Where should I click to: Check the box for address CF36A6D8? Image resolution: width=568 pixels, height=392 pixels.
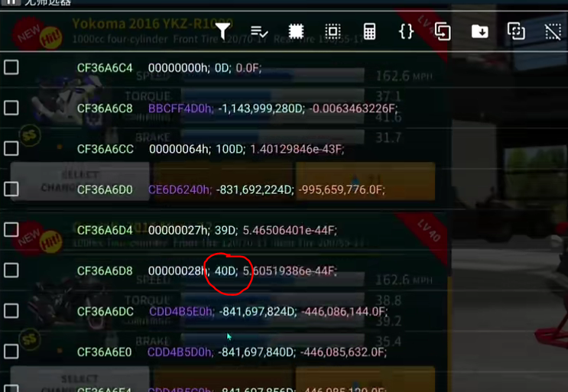tap(11, 270)
